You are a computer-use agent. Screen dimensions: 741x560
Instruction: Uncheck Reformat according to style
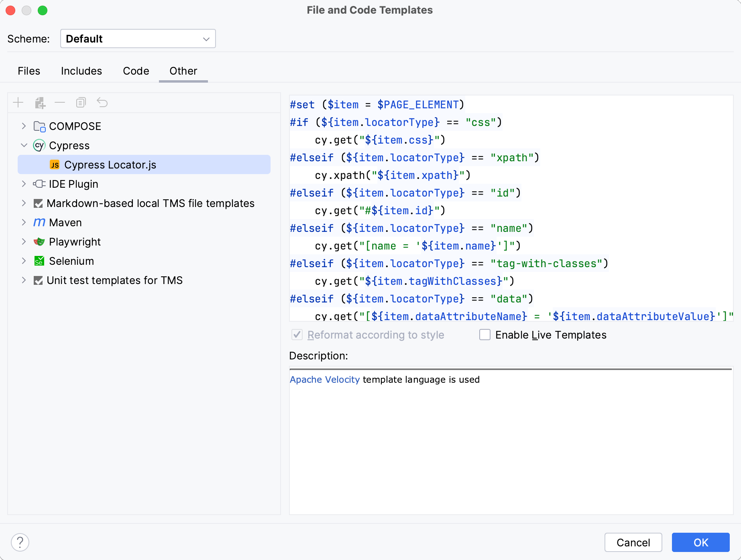click(297, 335)
